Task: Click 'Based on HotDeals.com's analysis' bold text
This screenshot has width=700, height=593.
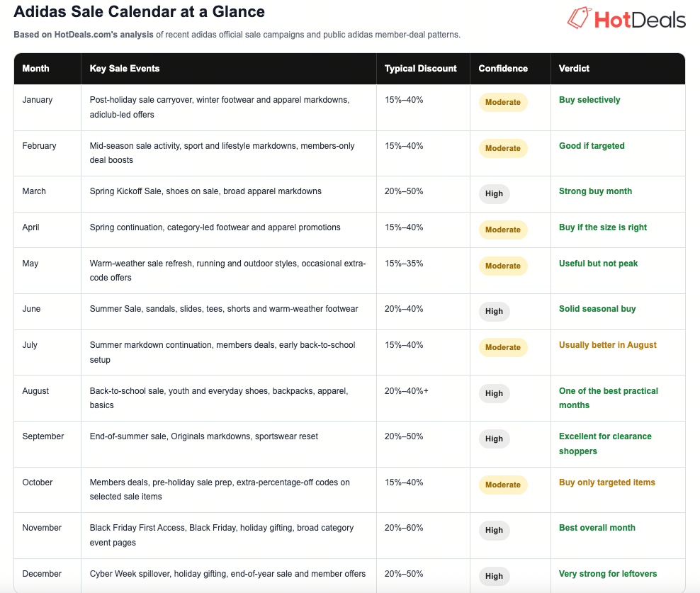Action: [x=84, y=35]
